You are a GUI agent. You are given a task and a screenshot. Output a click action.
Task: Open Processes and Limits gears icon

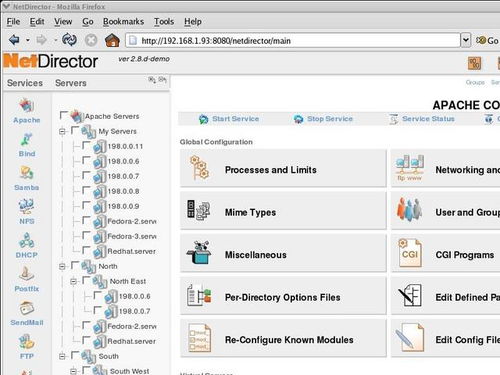click(199, 168)
